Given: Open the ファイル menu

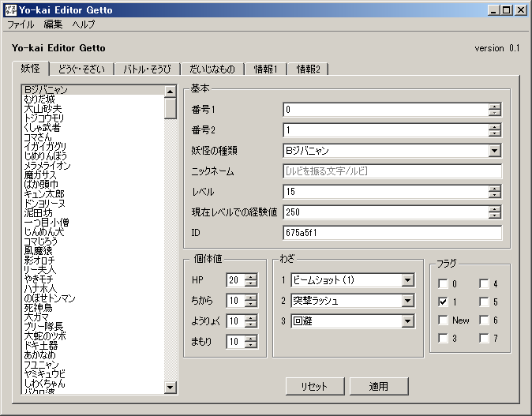Looking at the screenshot, I should [21, 24].
